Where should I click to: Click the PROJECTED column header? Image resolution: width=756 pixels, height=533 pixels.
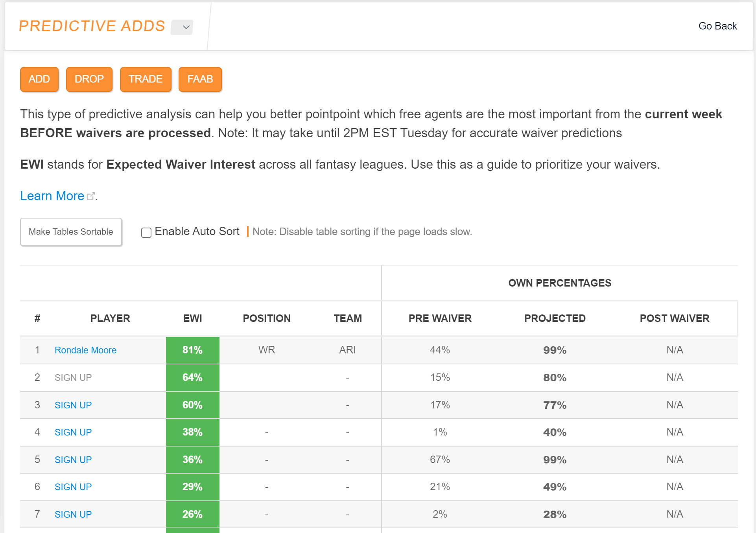[555, 318]
